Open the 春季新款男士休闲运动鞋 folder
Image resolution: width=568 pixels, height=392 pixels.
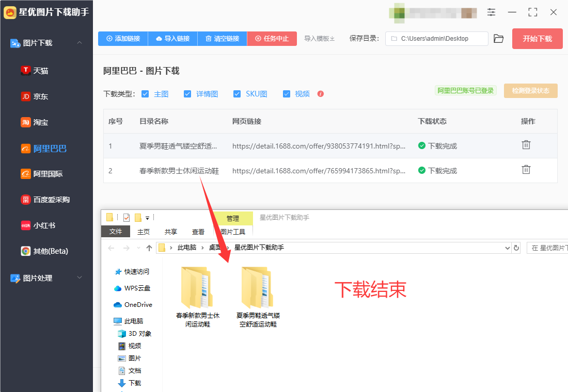(197, 297)
